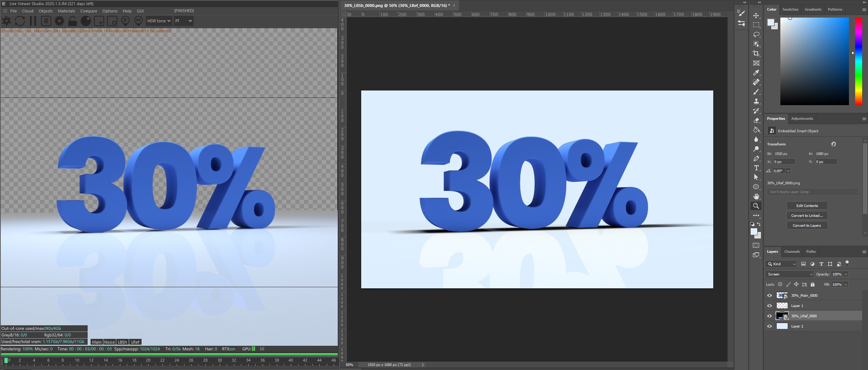Select the Lasso tool
868x370 pixels.
pyautogui.click(x=756, y=34)
